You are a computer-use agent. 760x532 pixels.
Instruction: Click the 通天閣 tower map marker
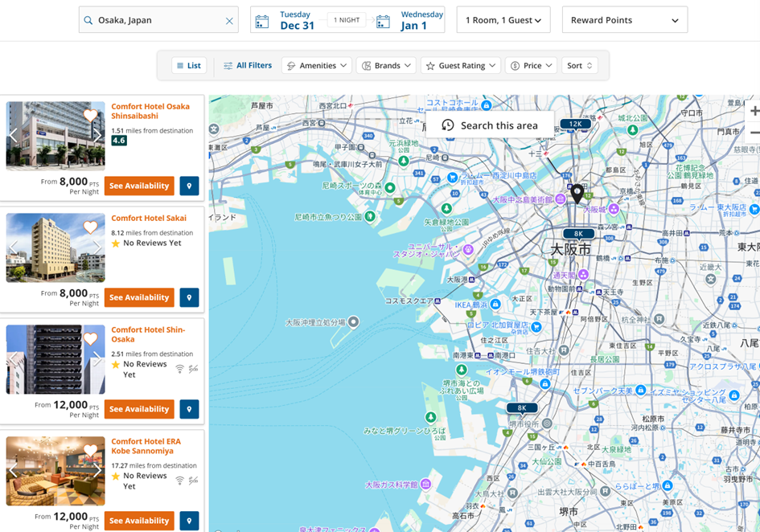coord(583,274)
